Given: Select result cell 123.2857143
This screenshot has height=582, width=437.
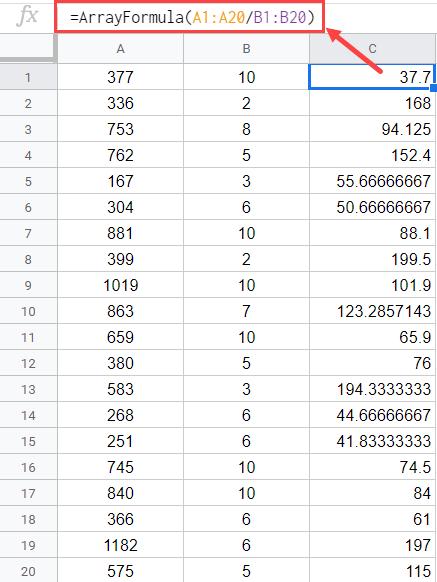Looking at the screenshot, I should tap(372, 311).
